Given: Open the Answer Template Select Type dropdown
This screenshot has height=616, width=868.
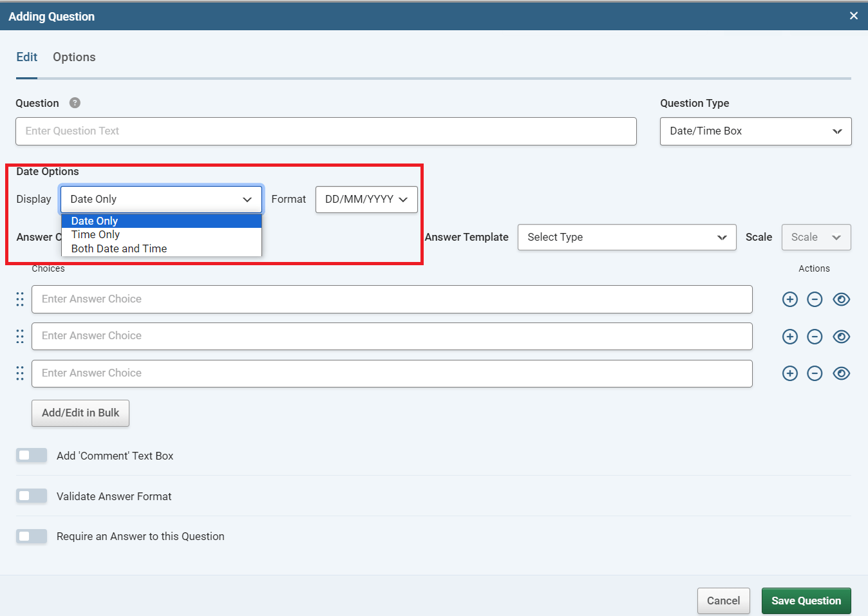Looking at the screenshot, I should [x=627, y=238].
